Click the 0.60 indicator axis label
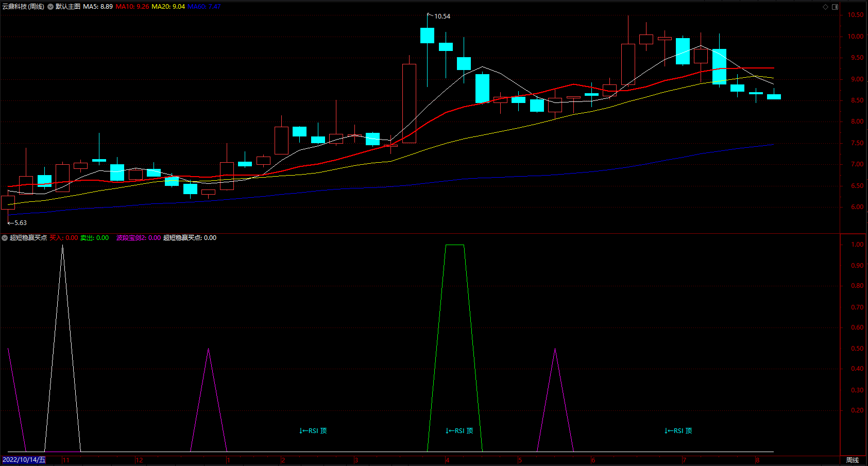The width and height of the screenshot is (868, 466). click(857, 327)
